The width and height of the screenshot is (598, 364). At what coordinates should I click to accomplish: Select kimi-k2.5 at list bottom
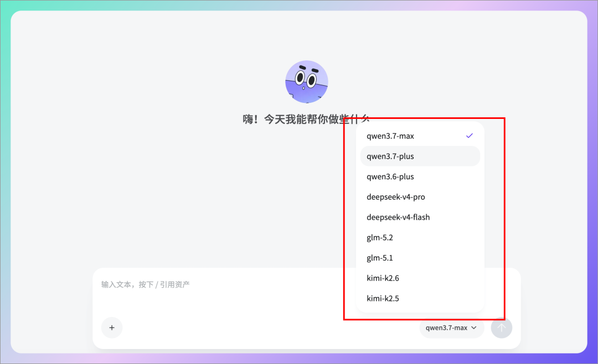coord(420,298)
